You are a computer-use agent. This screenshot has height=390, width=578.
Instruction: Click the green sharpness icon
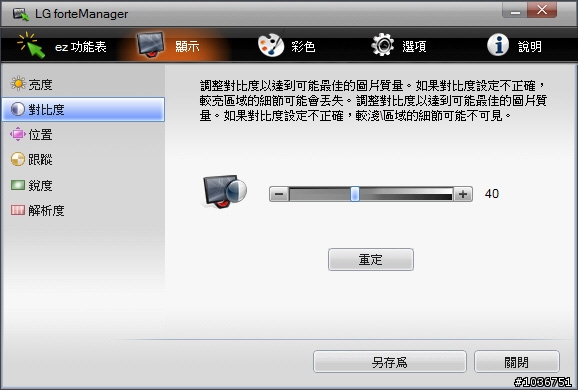18,185
